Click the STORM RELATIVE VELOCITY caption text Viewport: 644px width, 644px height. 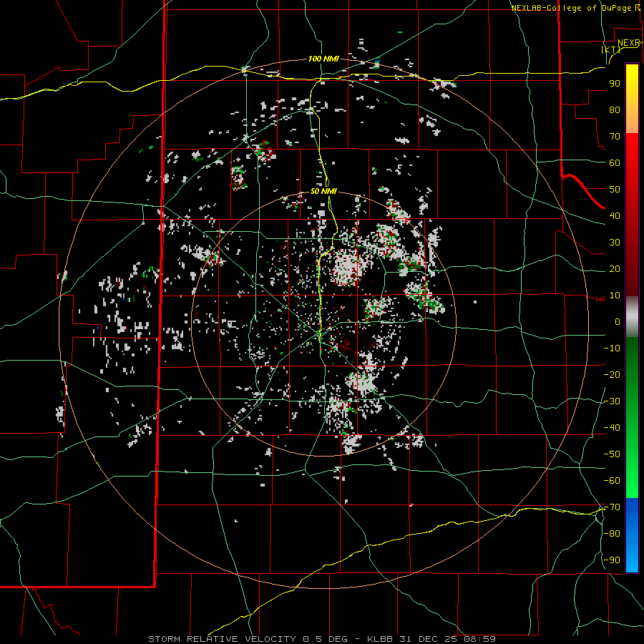point(222,639)
